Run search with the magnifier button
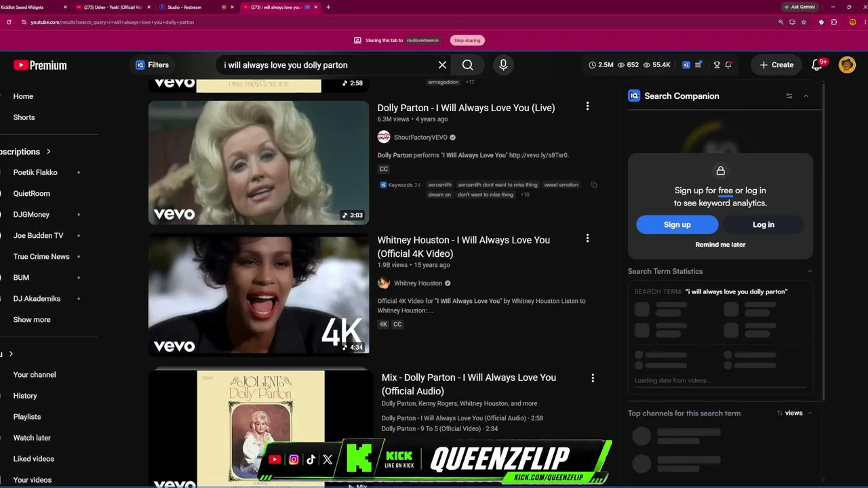868x488 pixels. click(x=468, y=65)
